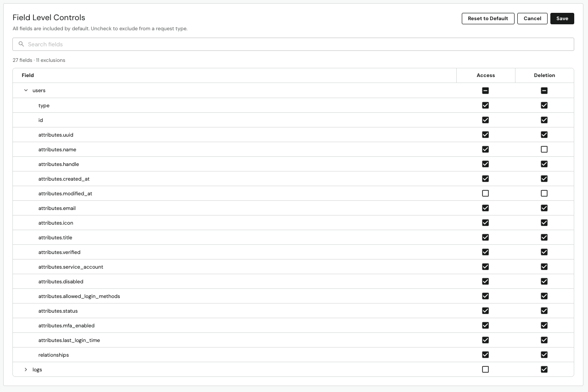
Task: Collapse the users group chevron
Action: pos(26,90)
